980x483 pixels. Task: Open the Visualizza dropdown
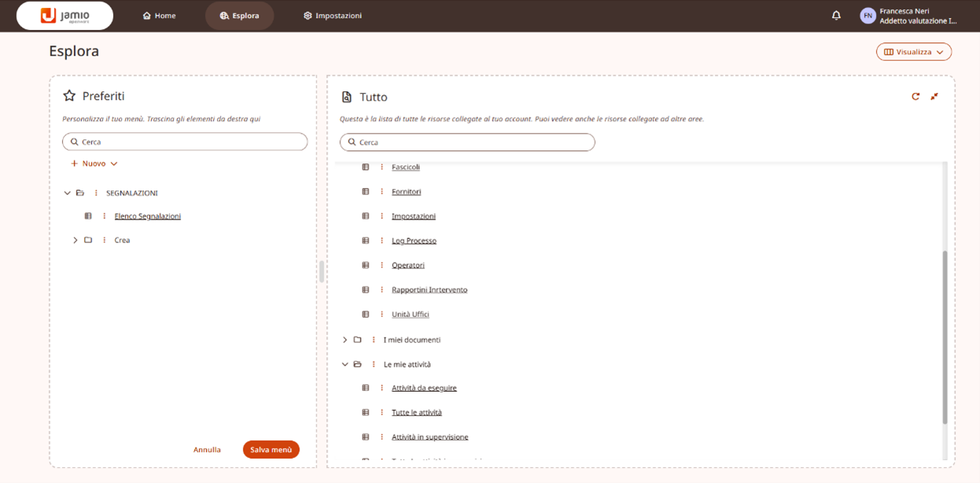(x=914, y=52)
